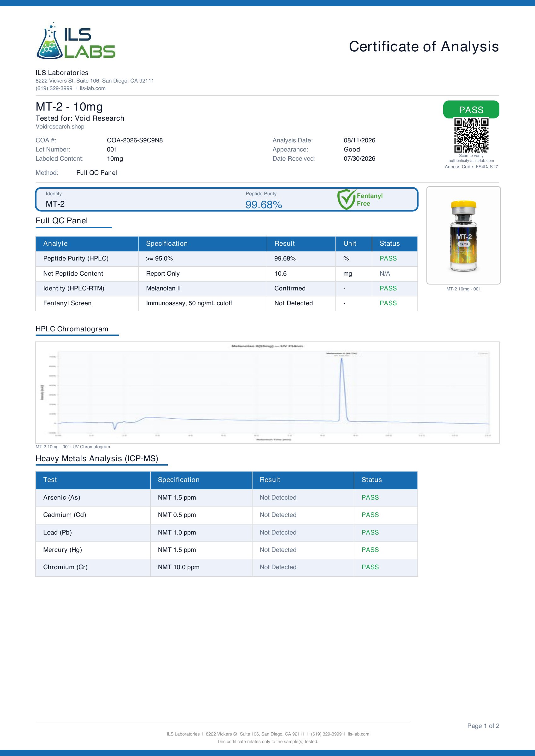Click PASS status in Chromium row
535x756 pixels.
point(370,567)
